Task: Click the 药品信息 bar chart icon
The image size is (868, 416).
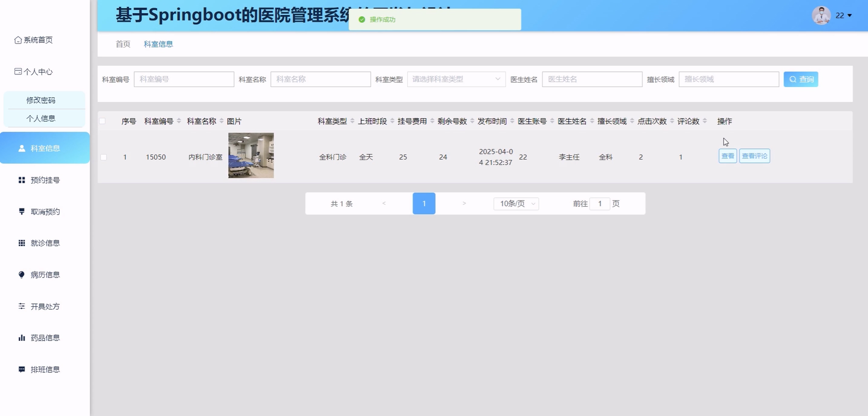Action: (x=21, y=338)
